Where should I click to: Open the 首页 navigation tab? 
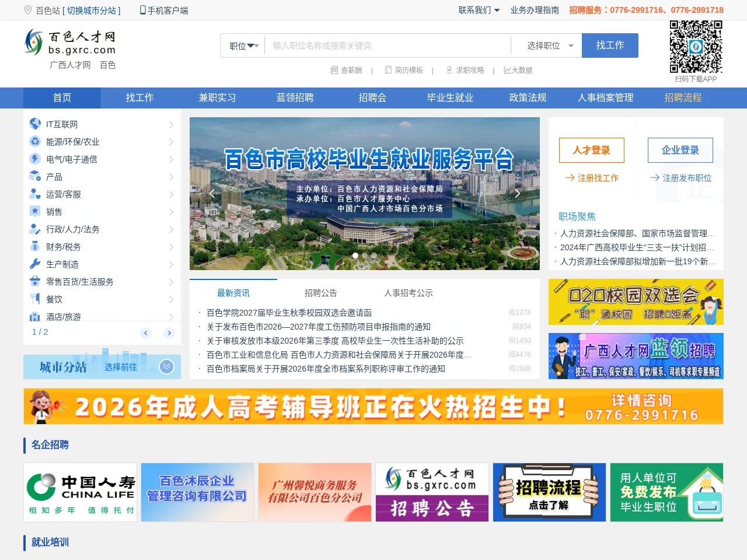tap(62, 98)
